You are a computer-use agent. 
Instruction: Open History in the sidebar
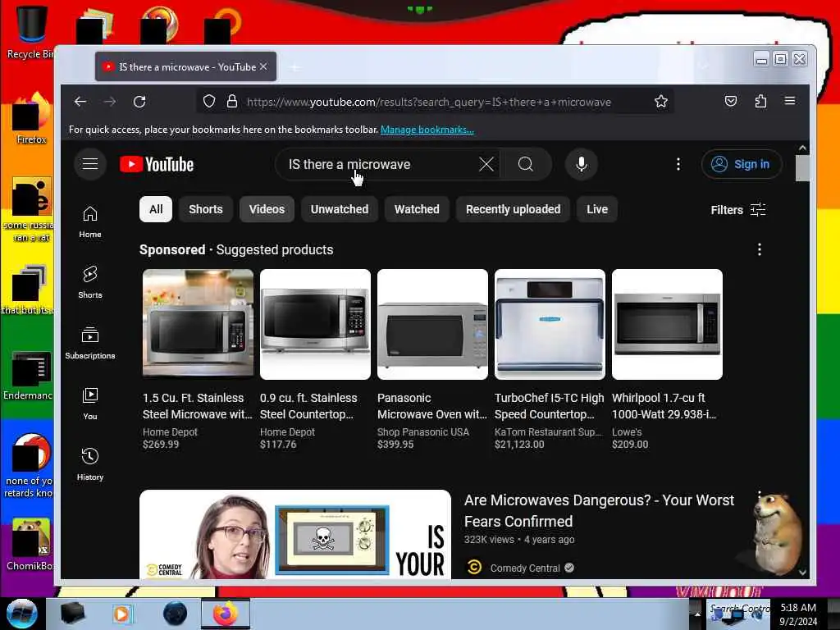point(90,464)
